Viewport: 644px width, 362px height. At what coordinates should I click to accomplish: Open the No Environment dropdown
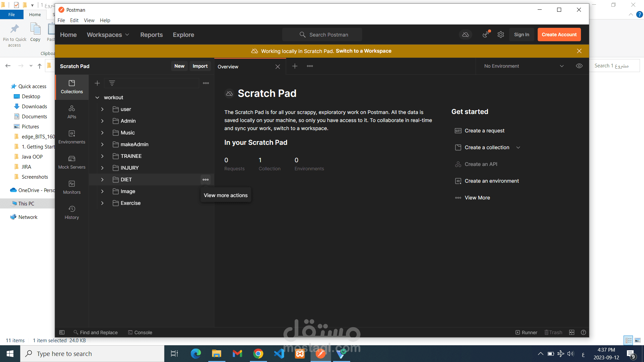tap(524, 66)
